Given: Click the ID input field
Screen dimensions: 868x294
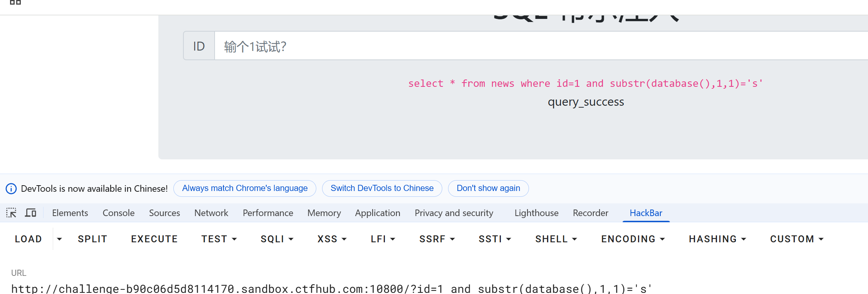Looking at the screenshot, I should (539, 46).
